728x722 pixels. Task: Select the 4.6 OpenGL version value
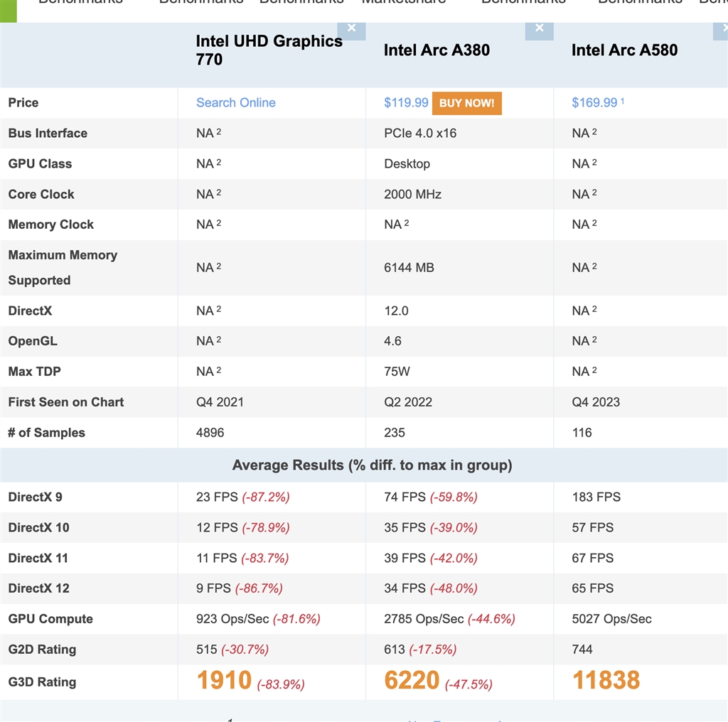pos(392,341)
